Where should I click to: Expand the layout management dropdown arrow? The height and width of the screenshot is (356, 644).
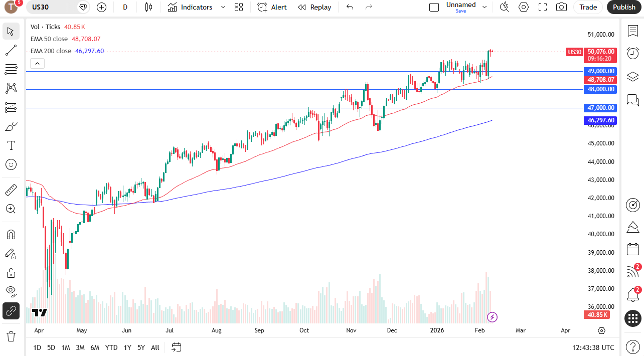pos(485,7)
